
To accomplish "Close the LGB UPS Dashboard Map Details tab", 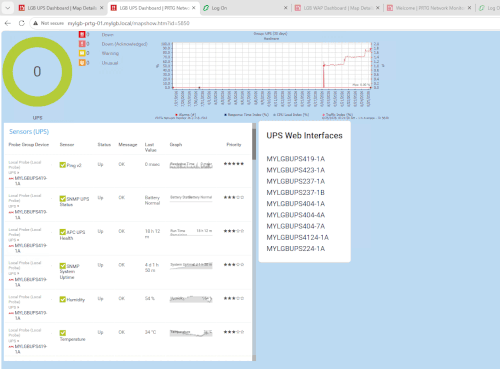I will (102, 8).
